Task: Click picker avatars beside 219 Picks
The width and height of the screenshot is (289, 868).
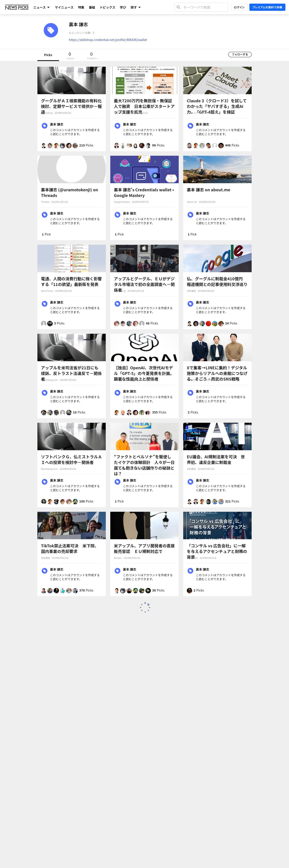Action: tap(59, 146)
